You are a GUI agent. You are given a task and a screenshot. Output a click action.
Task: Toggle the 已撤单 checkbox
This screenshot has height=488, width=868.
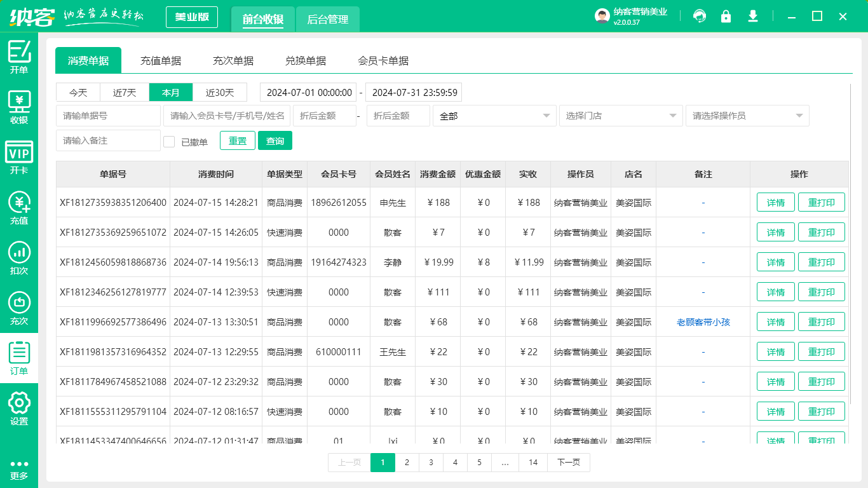(x=169, y=142)
